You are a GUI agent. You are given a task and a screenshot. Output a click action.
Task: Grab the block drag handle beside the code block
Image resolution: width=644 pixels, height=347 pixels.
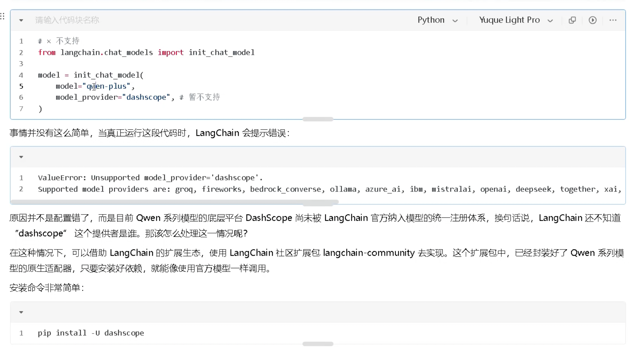3,16
